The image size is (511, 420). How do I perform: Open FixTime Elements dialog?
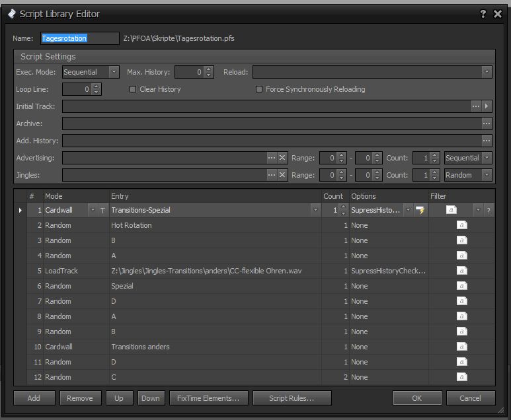(209, 398)
